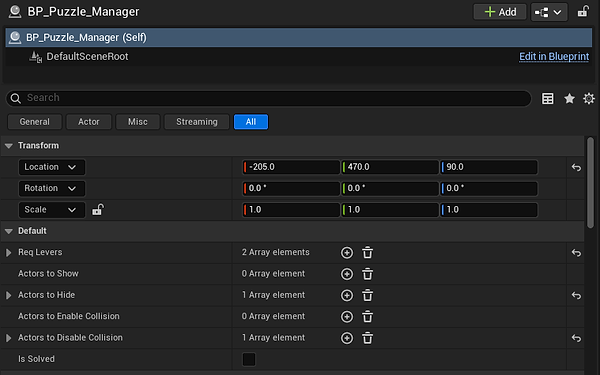
Task: Edit Location Y value 470.0
Action: click(x=390, y=167)
